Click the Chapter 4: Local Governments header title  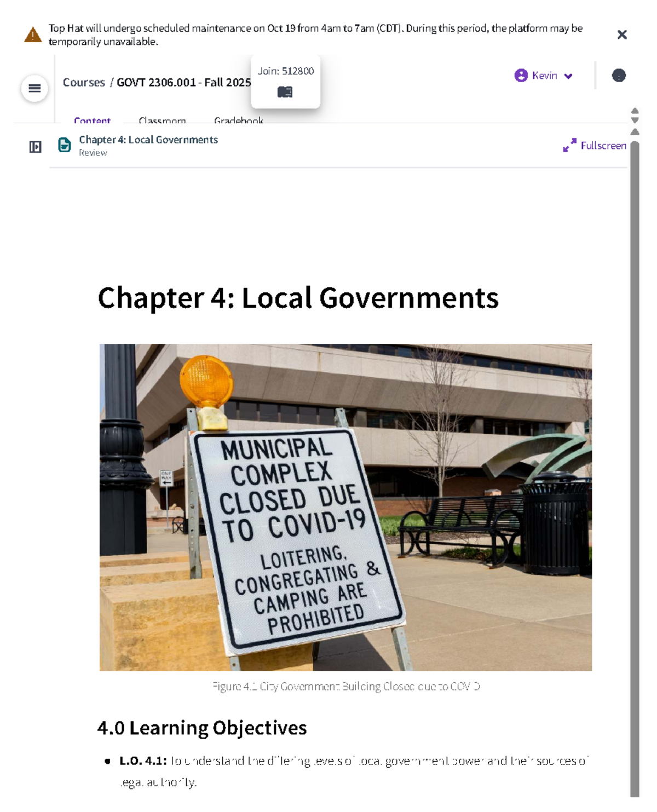(x=148, y=140)
